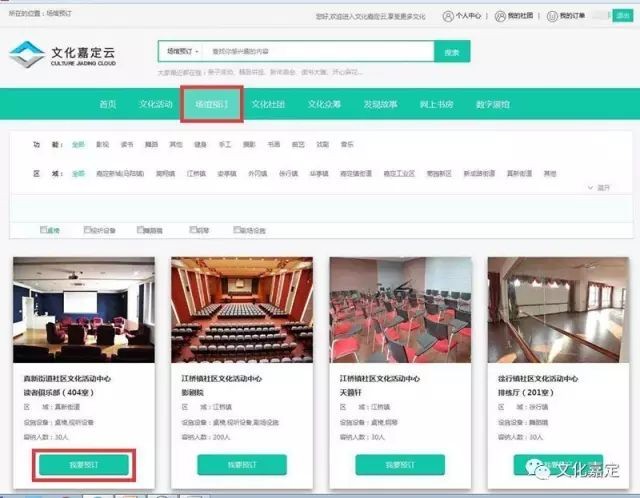Click the WeChat 文化嘉定 watermark icon
Image resolution: width=640 pixels, height=498 pixels.
544,468
